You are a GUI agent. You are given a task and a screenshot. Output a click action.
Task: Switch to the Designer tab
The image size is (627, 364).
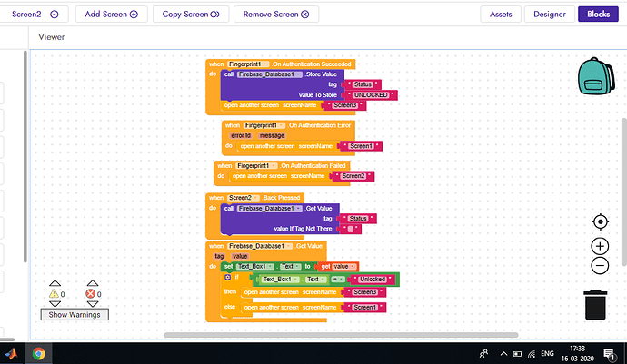[550, 15]
